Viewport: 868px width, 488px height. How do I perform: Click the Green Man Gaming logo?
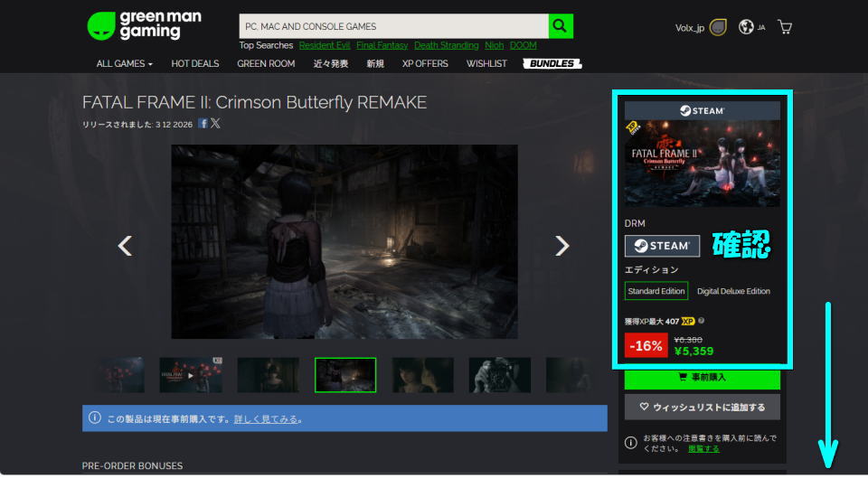click(x=144, y=25)
